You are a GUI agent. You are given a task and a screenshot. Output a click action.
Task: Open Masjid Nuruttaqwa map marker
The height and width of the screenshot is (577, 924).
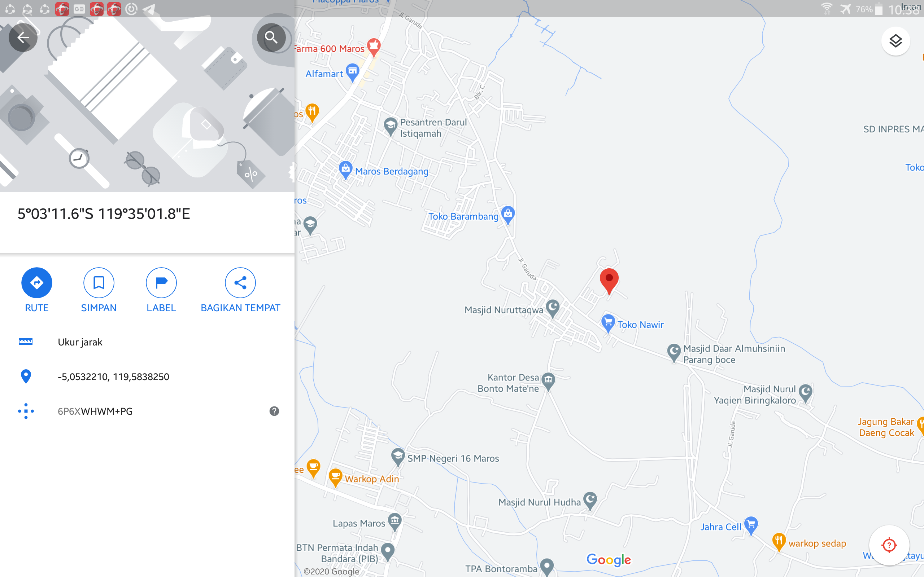(553, 308)
